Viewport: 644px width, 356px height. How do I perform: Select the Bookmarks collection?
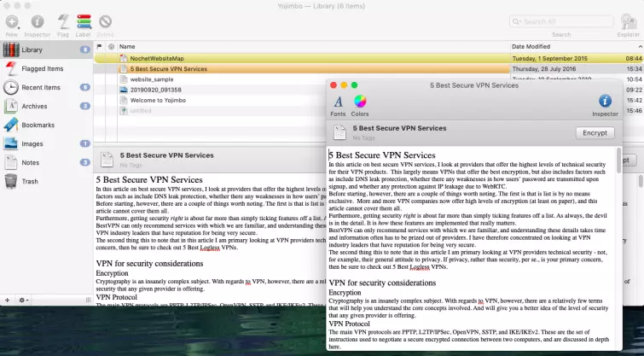(38, 125)
